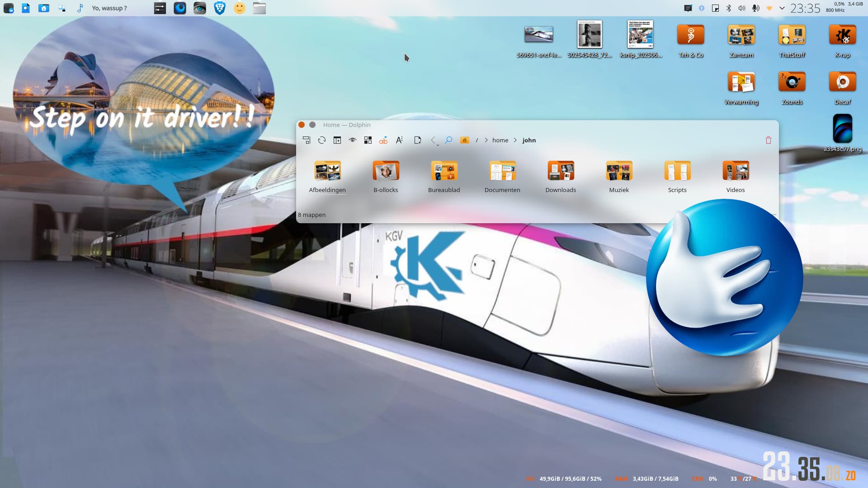Select the Afbeeldingen folder
Image resolution: width=868 pixels, height=488 pixels.
(327, 177)
